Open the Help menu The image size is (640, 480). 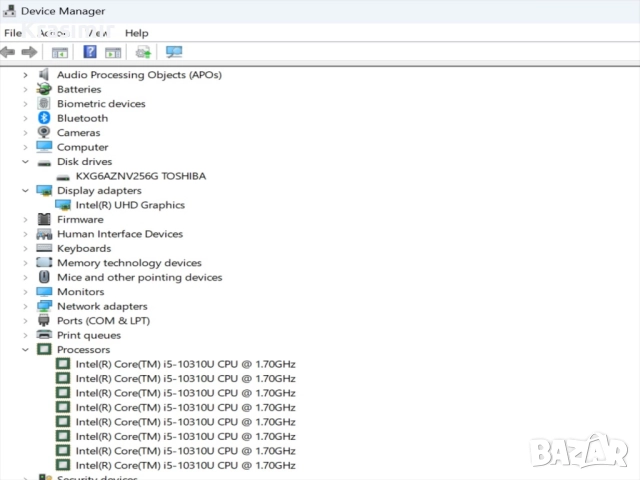(x=136, y=33)
